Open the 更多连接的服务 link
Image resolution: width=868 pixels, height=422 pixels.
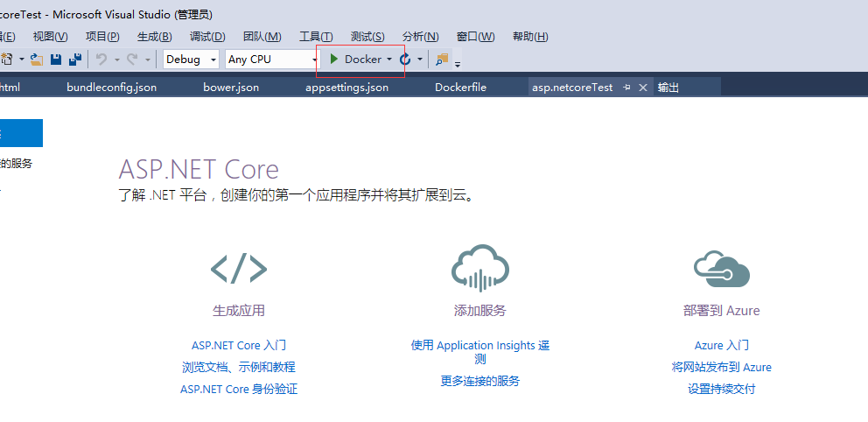point(480,381)
